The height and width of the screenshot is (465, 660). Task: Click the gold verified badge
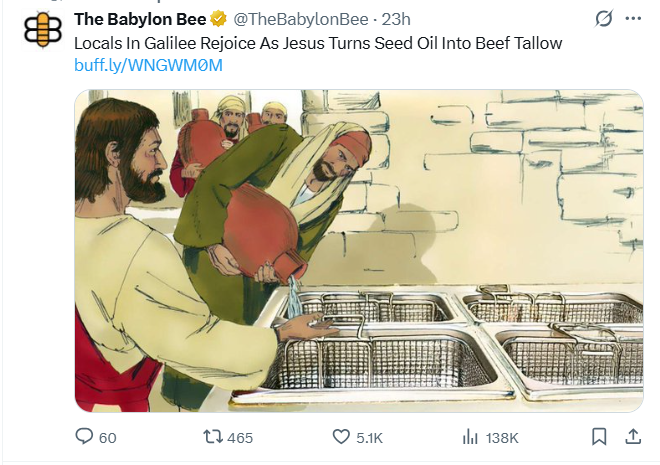click(216, 20)
